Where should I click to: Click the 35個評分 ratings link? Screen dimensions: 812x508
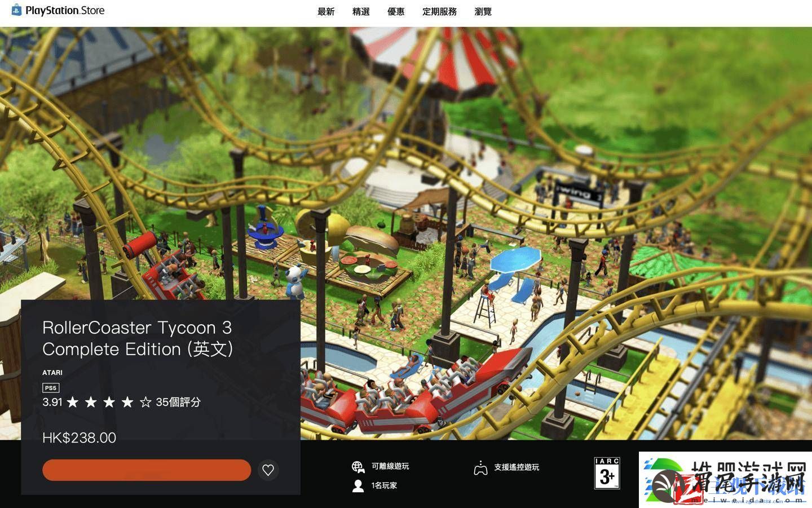point(178,402)
